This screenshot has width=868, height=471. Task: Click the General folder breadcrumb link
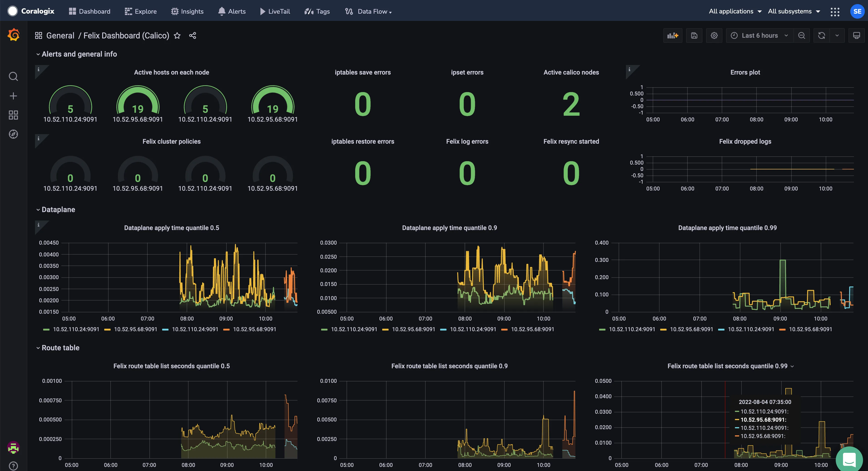(60, 36)
